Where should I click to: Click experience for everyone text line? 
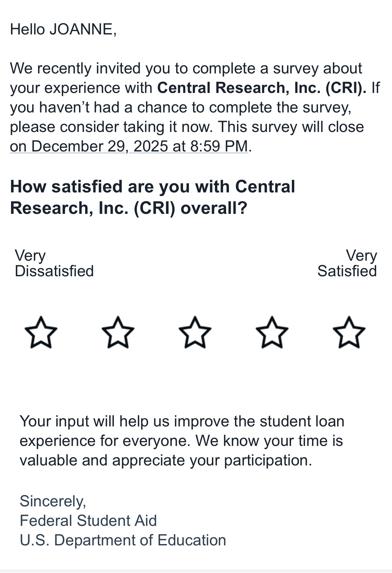pos(104,441)
